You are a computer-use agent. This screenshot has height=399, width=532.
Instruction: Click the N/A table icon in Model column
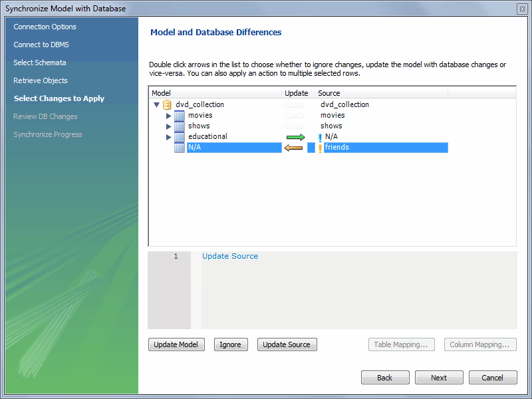(180, 147)
